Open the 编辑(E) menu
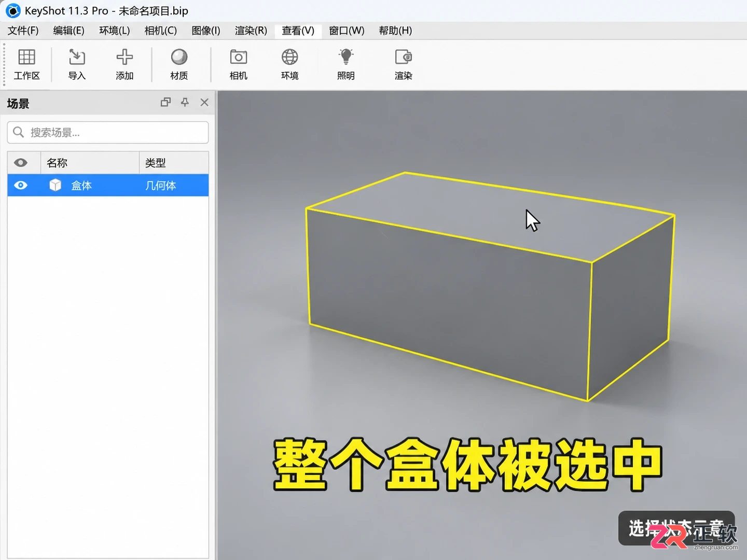Viewport: 747px width, 560px height. [69, 31]
